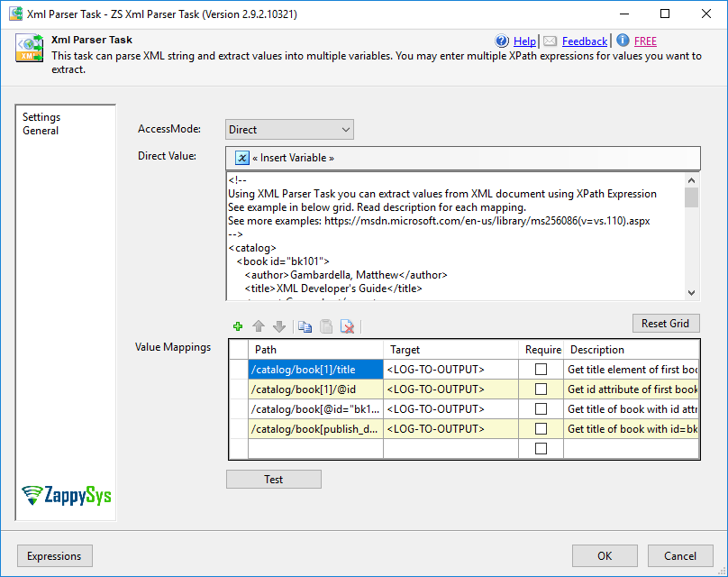Image resolution: width=728 pixels, height=577 pixels.
Task: Click the empty Path cell in last row
Action: tap(315, 449)
